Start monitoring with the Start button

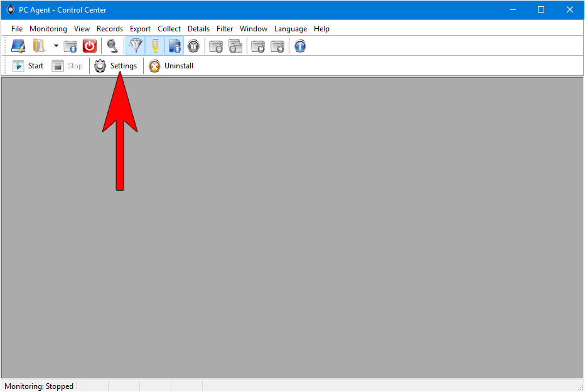click(x=28, y=66)
